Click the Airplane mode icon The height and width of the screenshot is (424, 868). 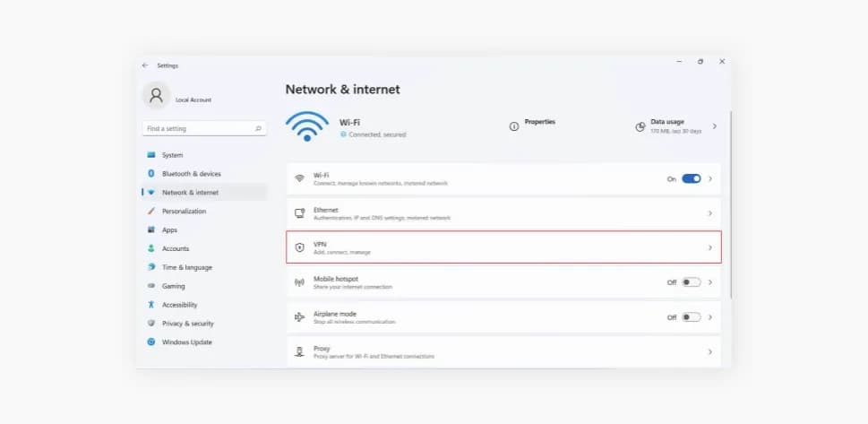pos(299,317)
